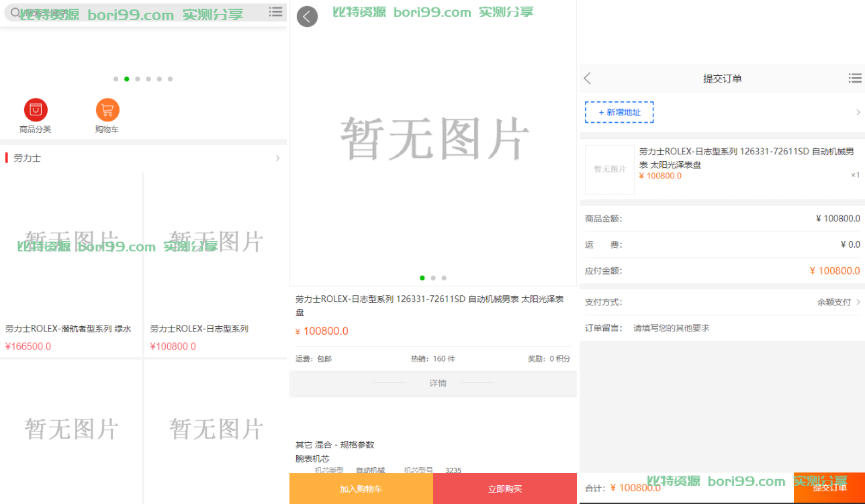Click the 劳力士 section heading text
Image resolution: width=865 pixels, height=504 pixels.
click(x=28, y=158)
